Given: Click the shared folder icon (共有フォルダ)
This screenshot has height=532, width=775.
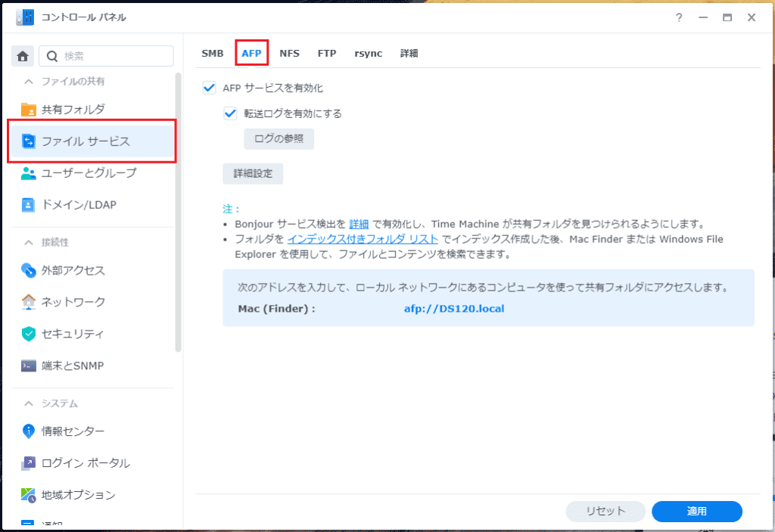Looking at the screenshot, I should point(28,109).
